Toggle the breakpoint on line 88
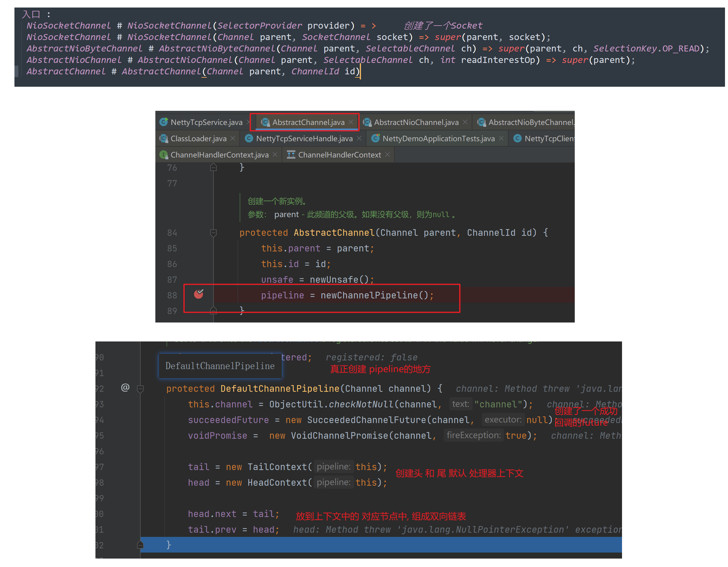The height and width of the screenshot is (567, 728). (199, 294)
